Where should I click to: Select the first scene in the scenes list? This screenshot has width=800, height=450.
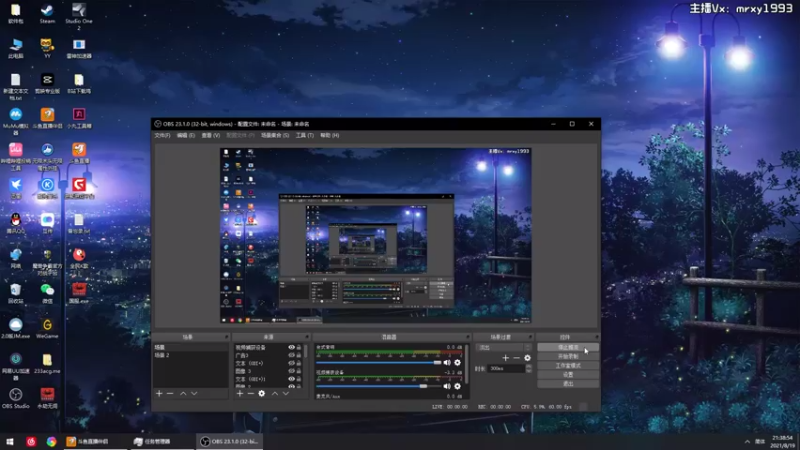tap(190, 347)
